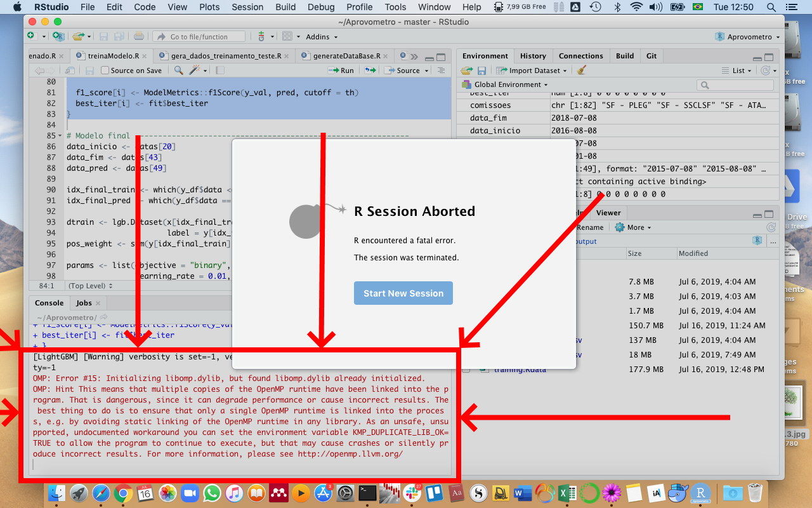Switch to the History tab
This screenshot has height=508, width=812.
(533, 56)
